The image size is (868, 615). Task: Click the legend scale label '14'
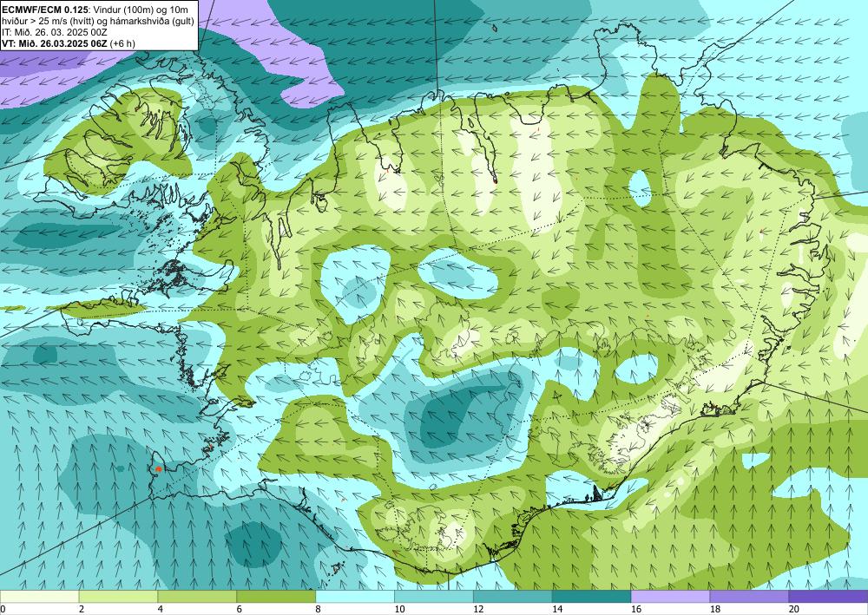coord(557,609)
